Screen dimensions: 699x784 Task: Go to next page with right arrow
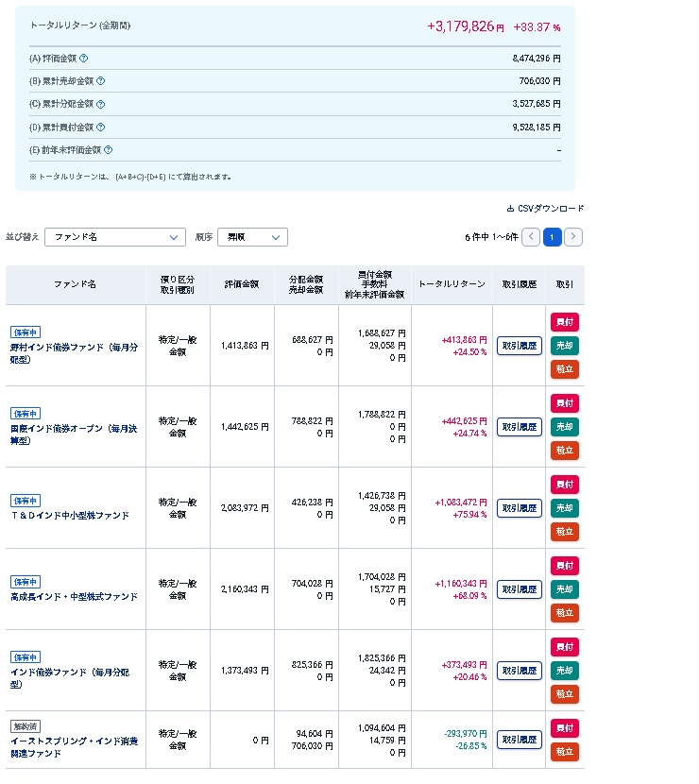[573, 237]
